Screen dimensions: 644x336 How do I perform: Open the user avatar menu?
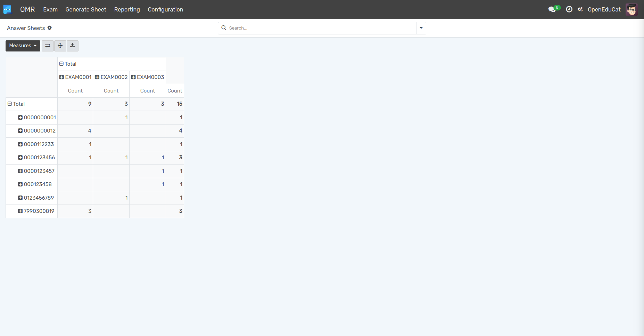tap(631, 9)
